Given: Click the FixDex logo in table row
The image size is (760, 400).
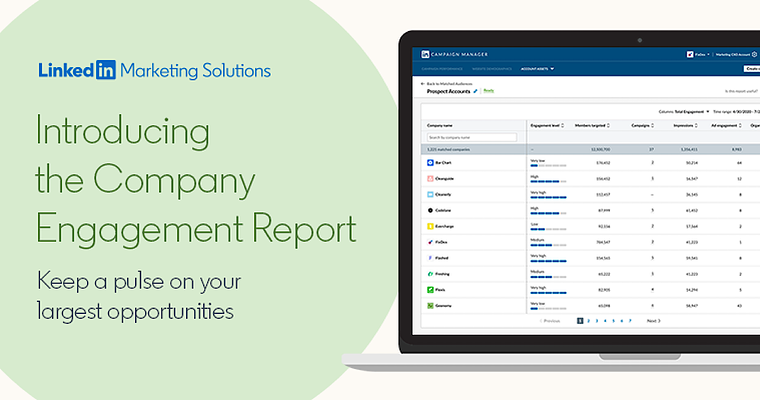Looking at the screenshot, I should tap(430, 242).
